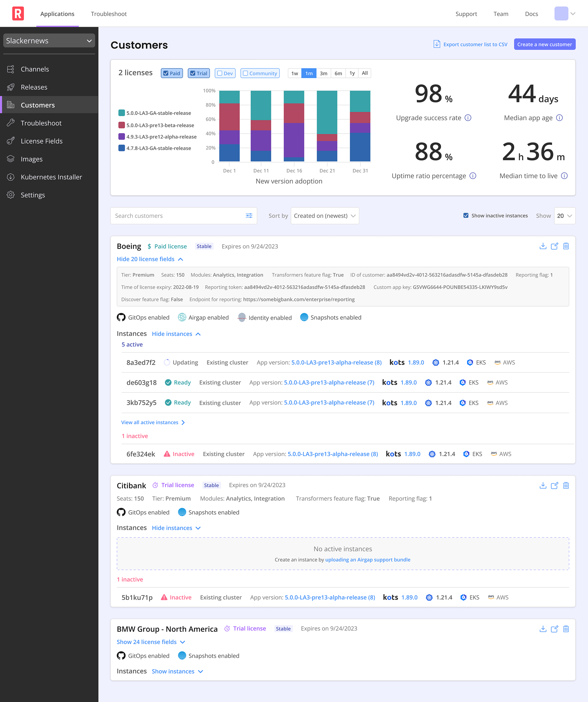Open the Slackernews application dropdown
588x702 pixels.
point(49,40)
